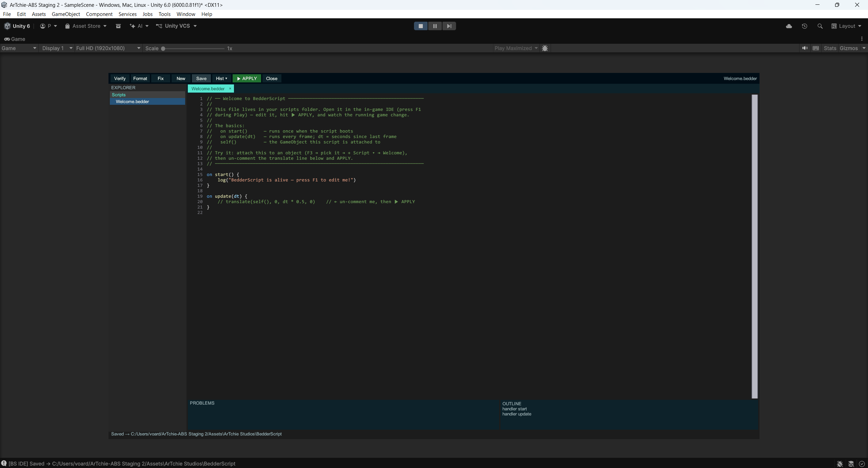Click the Scale slider handle
The width and height of the screenshot is (868, 468).
pyautogui.click(x=163, y=48)
